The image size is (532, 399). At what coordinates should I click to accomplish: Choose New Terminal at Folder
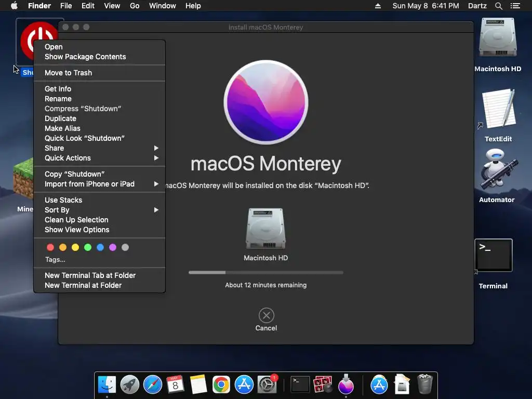point(99,285)
